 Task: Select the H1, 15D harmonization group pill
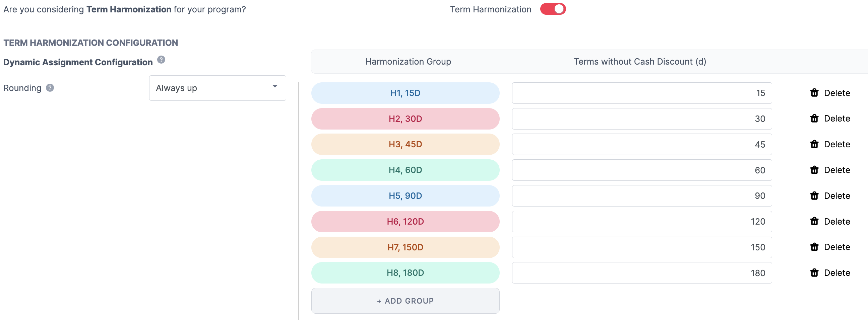point(405,93)
